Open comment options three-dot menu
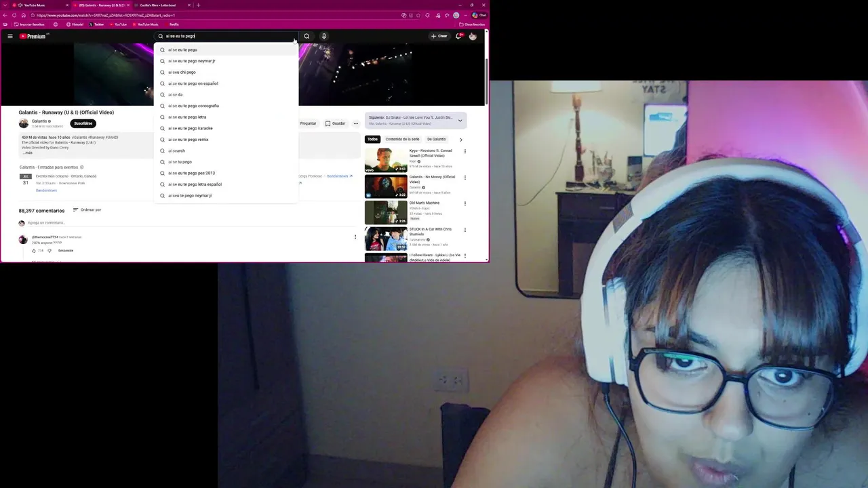The height and width of the screenshot is (488, 868). pos(355,237)
